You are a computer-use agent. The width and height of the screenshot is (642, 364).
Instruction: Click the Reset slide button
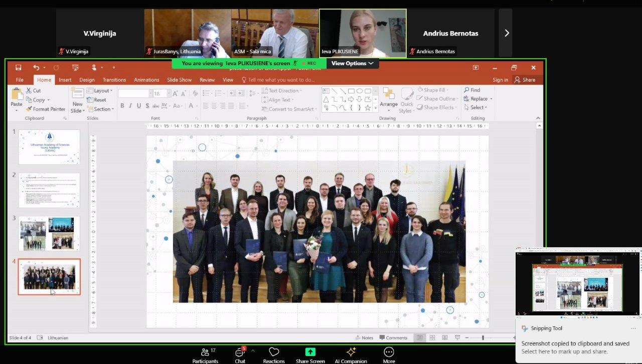(96, 100)
